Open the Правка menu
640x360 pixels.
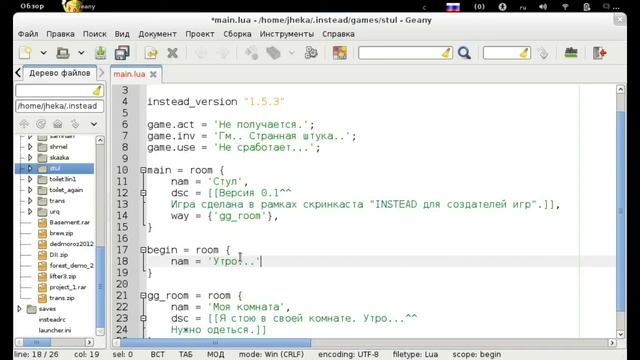pyautogui.click(x=60, y=34)
